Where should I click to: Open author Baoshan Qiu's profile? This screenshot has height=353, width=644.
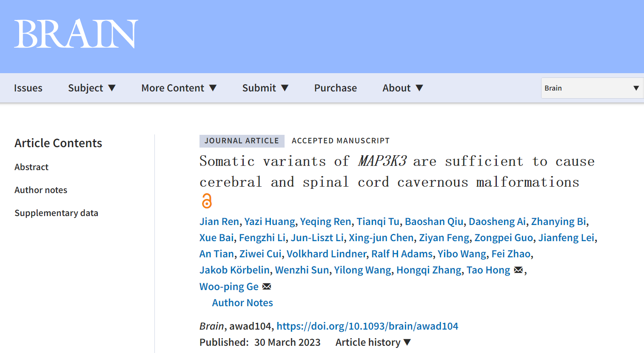tap(434, 222)
